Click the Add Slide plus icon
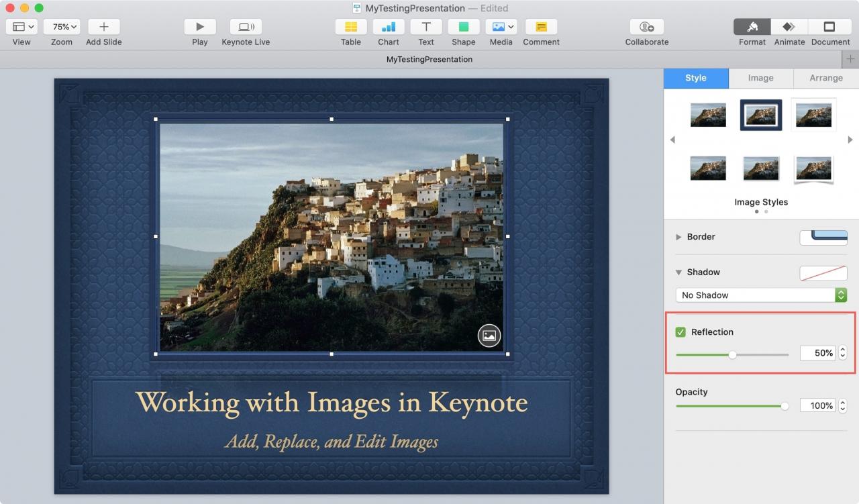The width and height of the screenshot is (859, 504). (x=103, y=27)
